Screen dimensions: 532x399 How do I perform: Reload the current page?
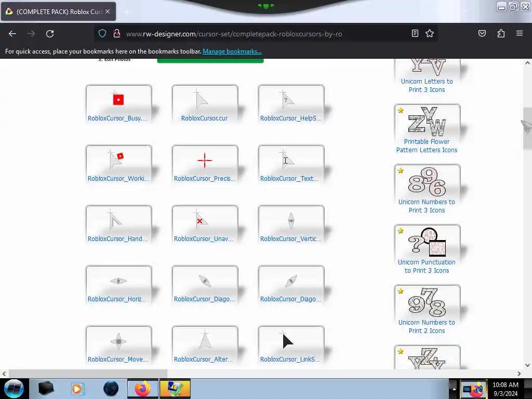point(50,34)
